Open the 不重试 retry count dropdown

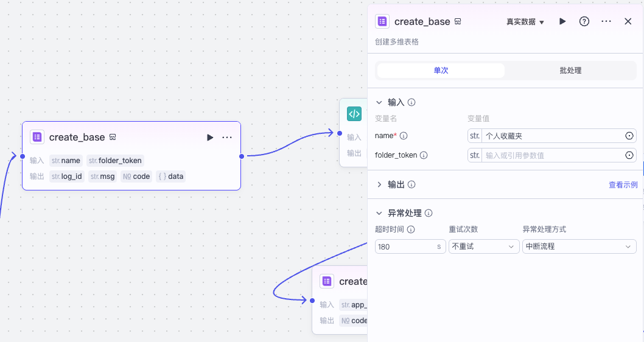coord(484,246)
